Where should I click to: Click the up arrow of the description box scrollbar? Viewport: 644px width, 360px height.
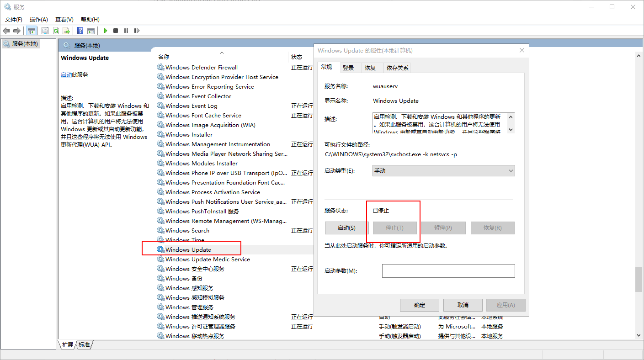511,116
